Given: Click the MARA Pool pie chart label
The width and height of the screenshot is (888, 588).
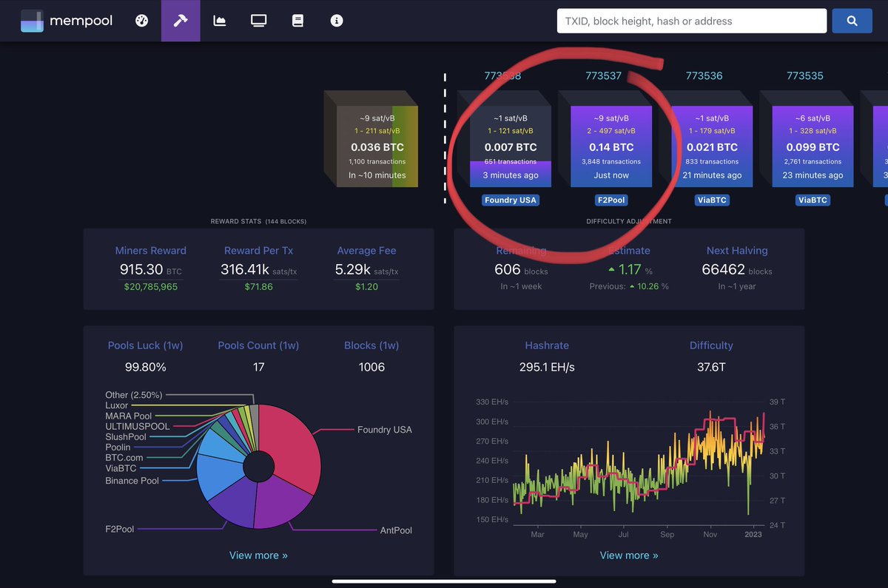Looking at the screenshot, I should 129,416.
